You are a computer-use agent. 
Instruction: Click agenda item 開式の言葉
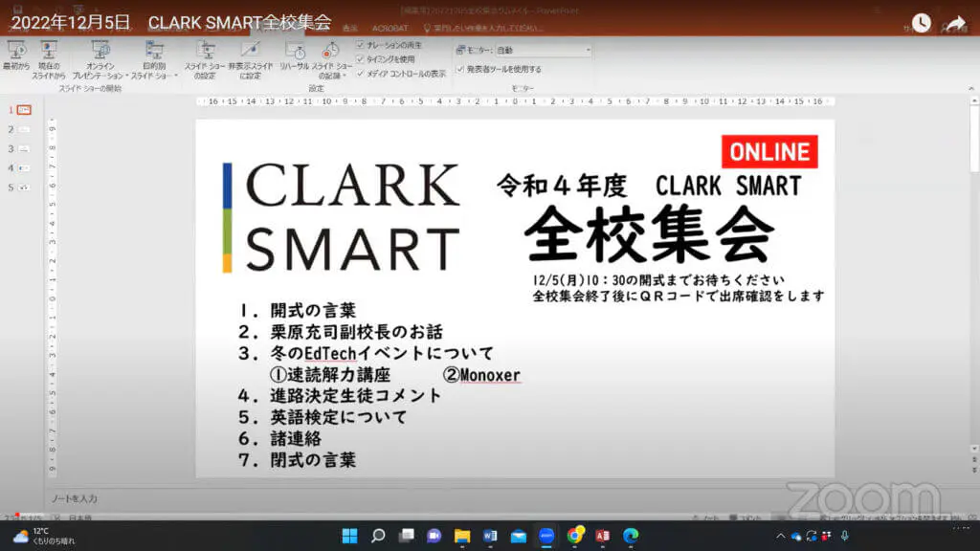click(313, 311)
